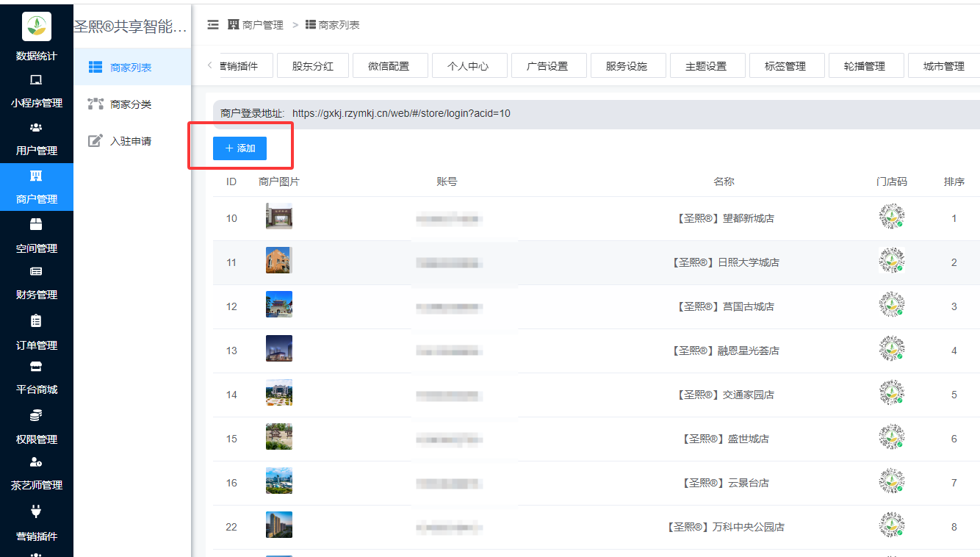Image resolution: width=980 pixels, height=557 pixels.
Task: Go to 茶艺师管理 in the sidebar
Action: (x=37, y=474)
